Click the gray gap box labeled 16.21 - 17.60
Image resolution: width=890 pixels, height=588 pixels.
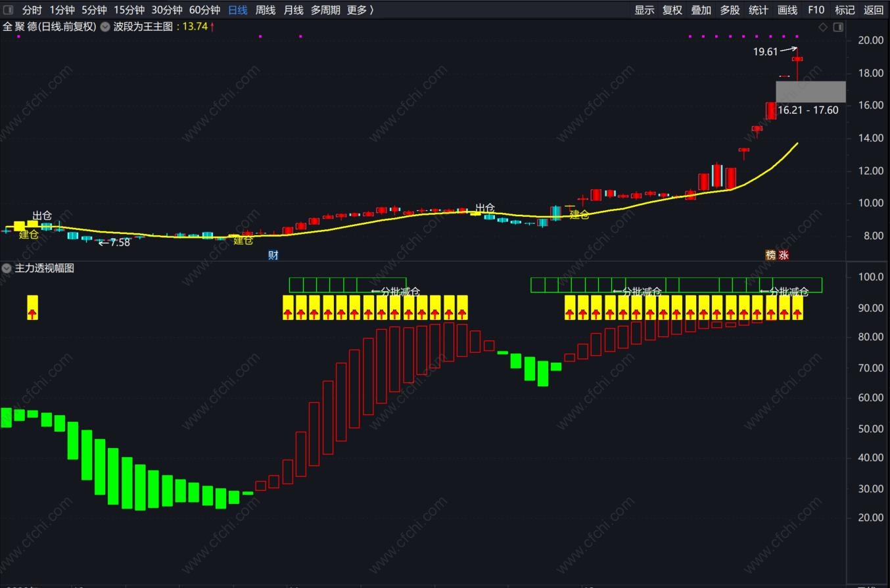tap(810, 91)
